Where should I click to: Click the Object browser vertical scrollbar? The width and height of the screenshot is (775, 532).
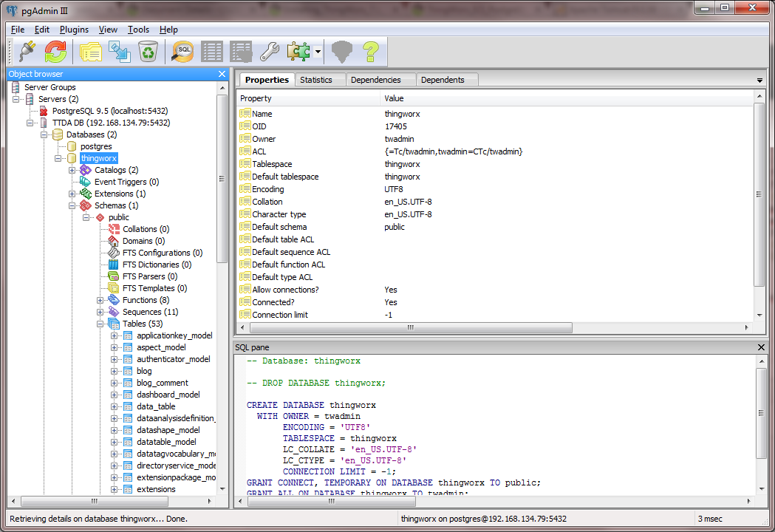click(x=222, y=287)
